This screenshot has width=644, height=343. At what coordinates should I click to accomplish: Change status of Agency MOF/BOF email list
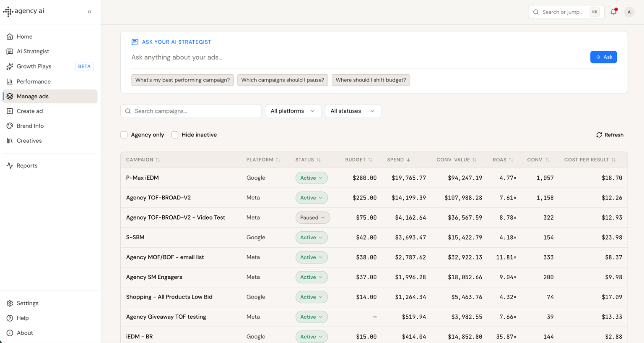pos(312,257)
